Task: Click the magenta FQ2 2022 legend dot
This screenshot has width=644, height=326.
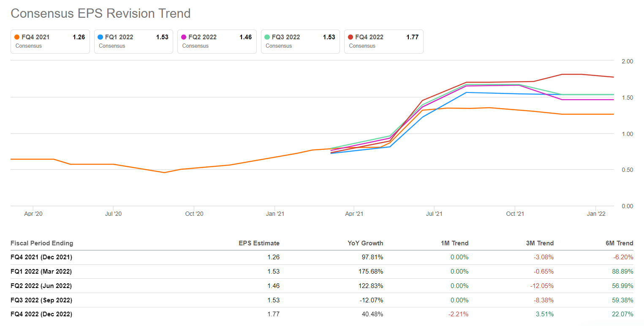Action: (184, 37)
